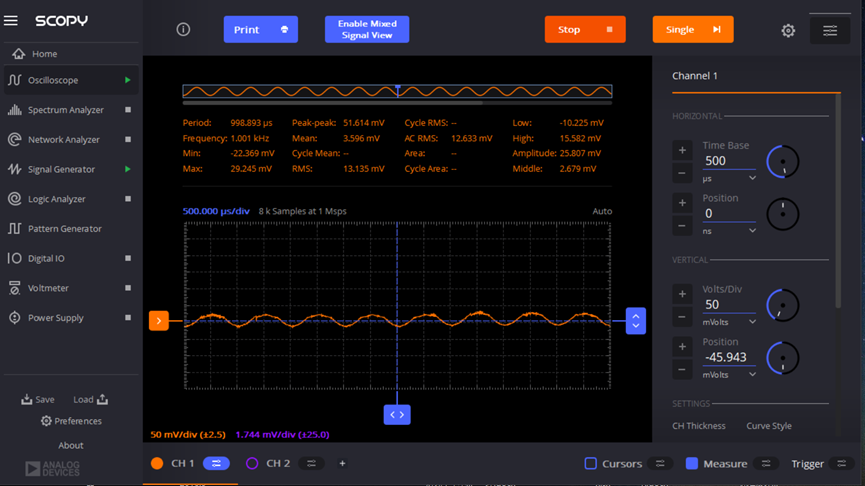Click the Spectrum Analyzer icon

pyautogui.click(x=15, y=110)
